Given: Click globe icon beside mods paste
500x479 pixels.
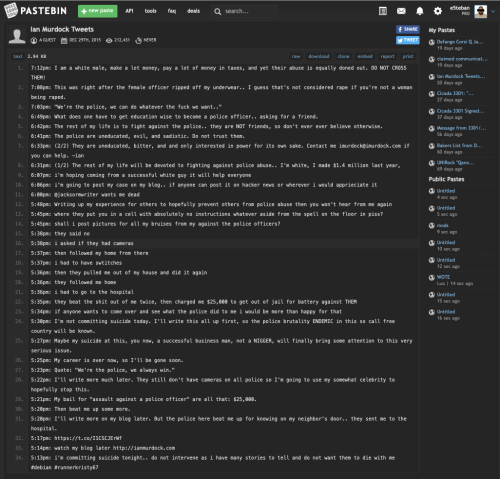Looking at the screenshot, I should pyautogui.click(x=432, y=226).
